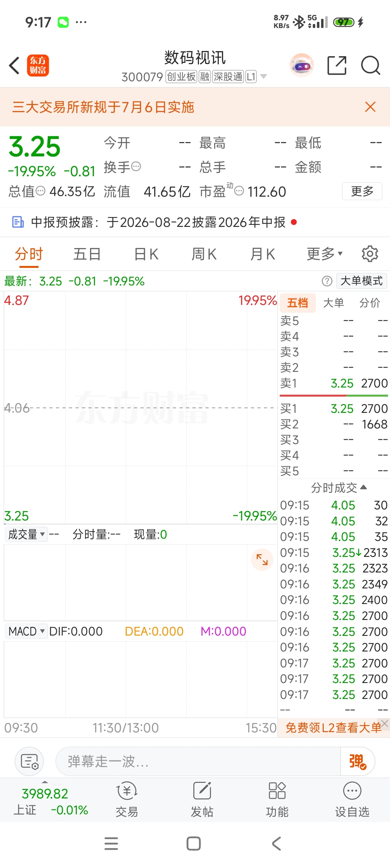This screenshot has height=868, width=390.
Task: Open 免费领L2查看大单 promotion link
Action: 333,728
